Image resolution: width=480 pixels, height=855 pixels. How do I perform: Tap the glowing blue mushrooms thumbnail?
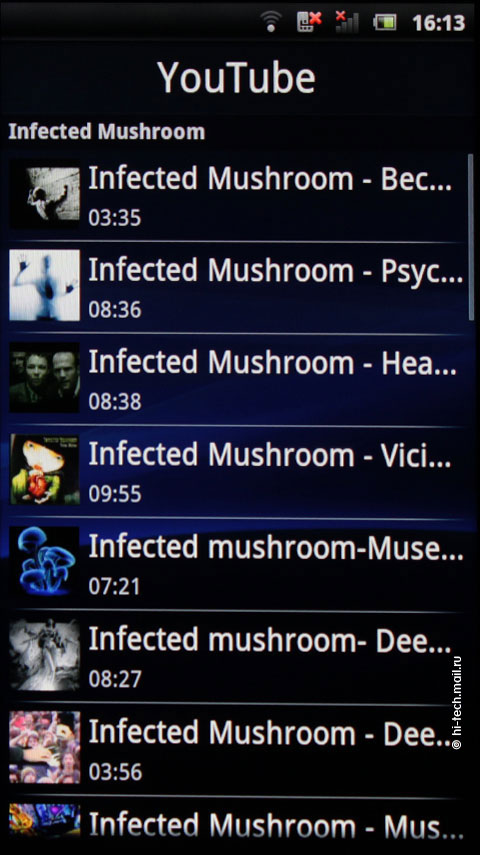tap(45, 562)
